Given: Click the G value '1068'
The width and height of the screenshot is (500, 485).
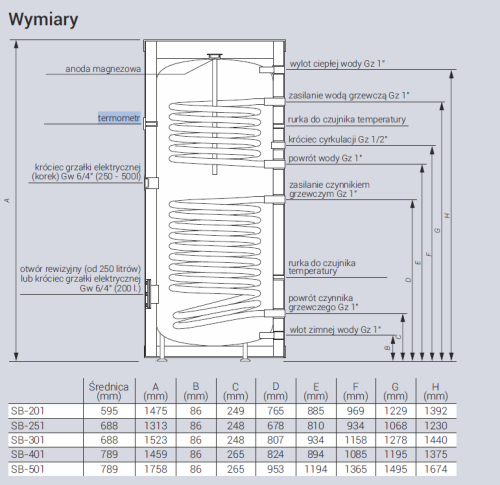Looking at the screenshot, I should tap(396, 426).
